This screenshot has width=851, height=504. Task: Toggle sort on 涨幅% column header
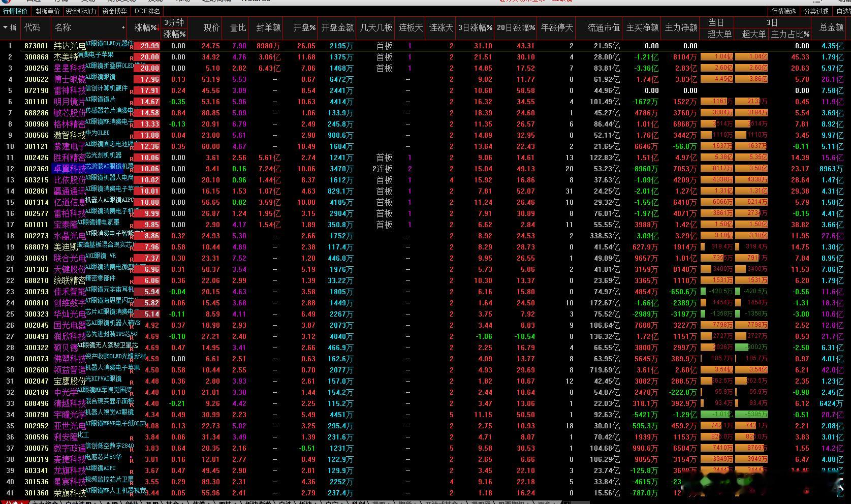[x=146, y=27]
